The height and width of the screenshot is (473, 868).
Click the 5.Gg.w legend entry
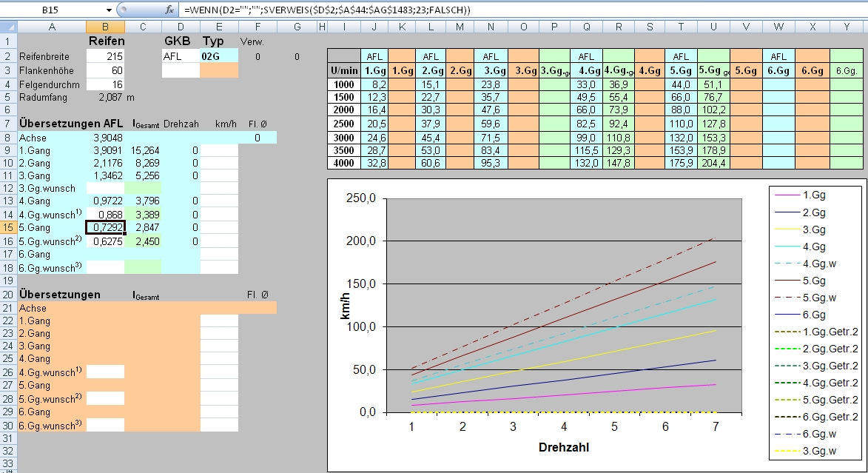(818, 298)
